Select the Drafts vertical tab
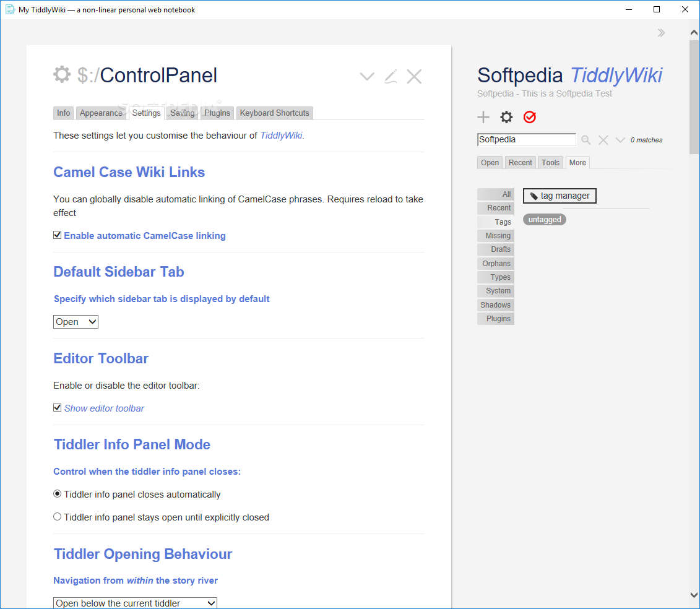 click(x=496, y=249)
